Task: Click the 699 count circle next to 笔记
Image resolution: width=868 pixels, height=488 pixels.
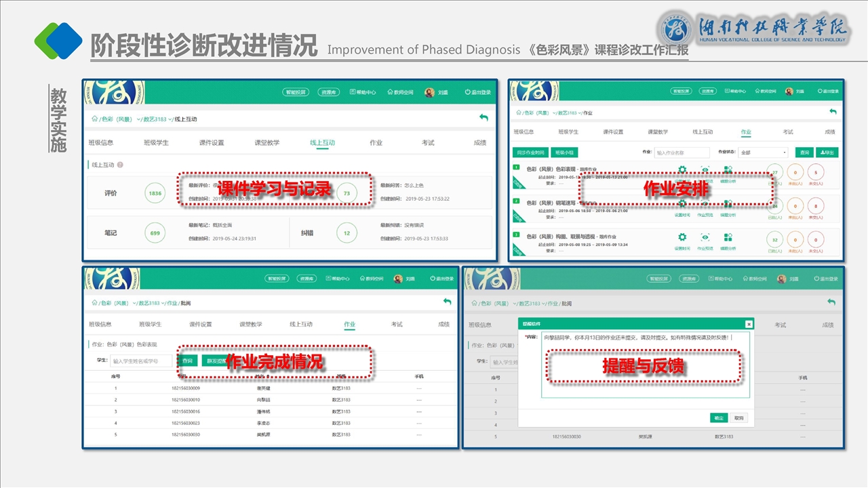Action: coord(155,232)
